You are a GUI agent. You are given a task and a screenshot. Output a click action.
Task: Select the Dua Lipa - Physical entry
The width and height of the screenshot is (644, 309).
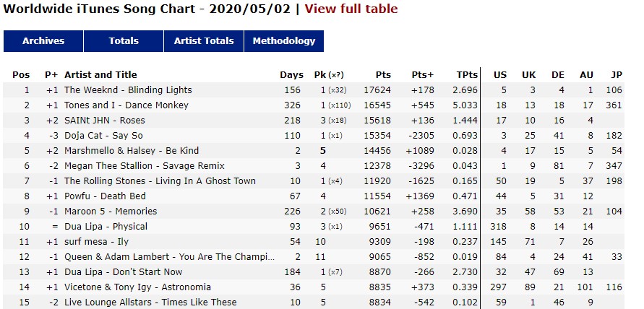[314, 227]
